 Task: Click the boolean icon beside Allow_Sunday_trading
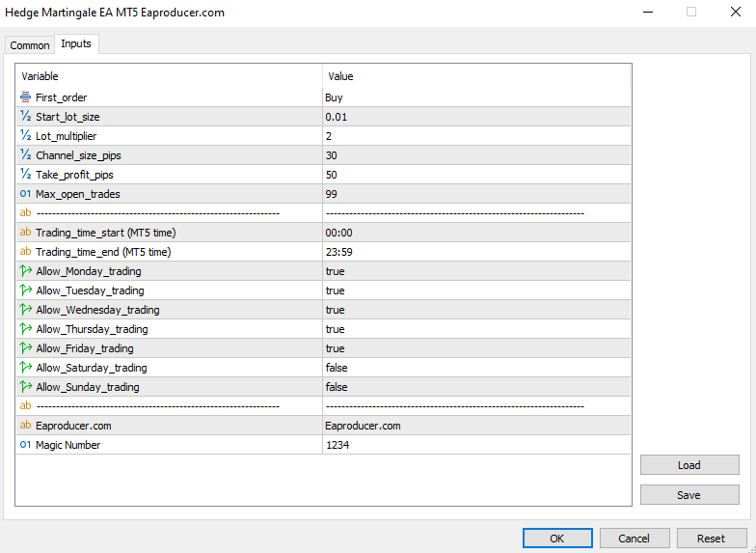coord(25,387)
